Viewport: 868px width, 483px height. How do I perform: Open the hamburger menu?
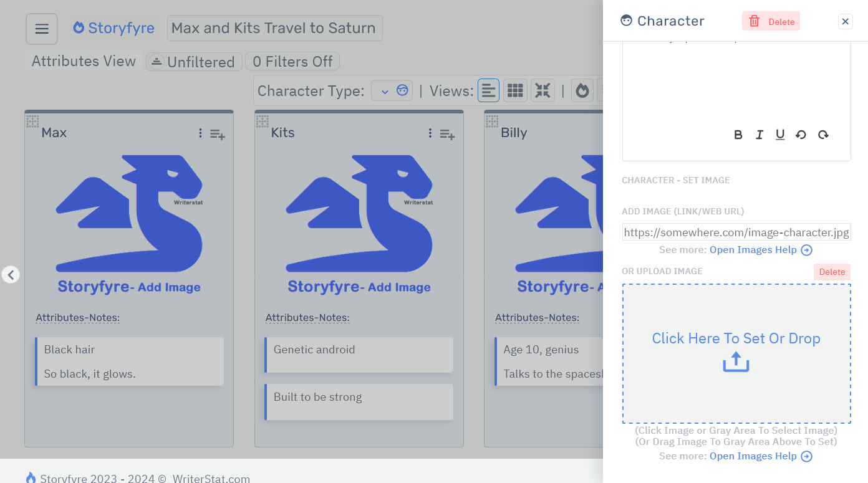pos(41,28)
